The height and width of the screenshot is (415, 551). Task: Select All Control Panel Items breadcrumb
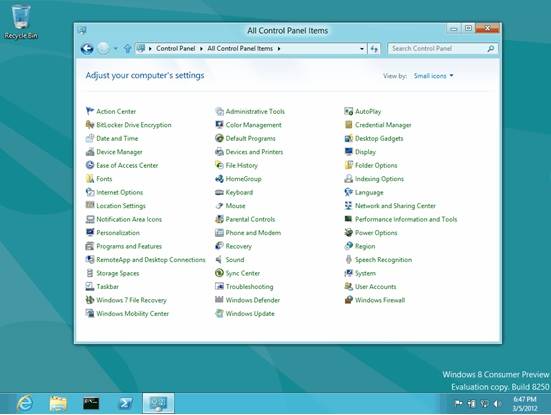click(240, 48)
